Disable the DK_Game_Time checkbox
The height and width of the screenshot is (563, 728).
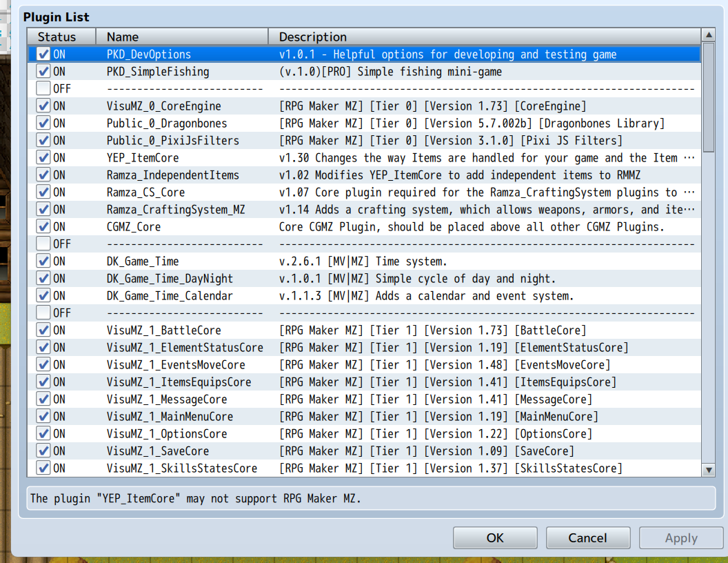pos(43,261)
